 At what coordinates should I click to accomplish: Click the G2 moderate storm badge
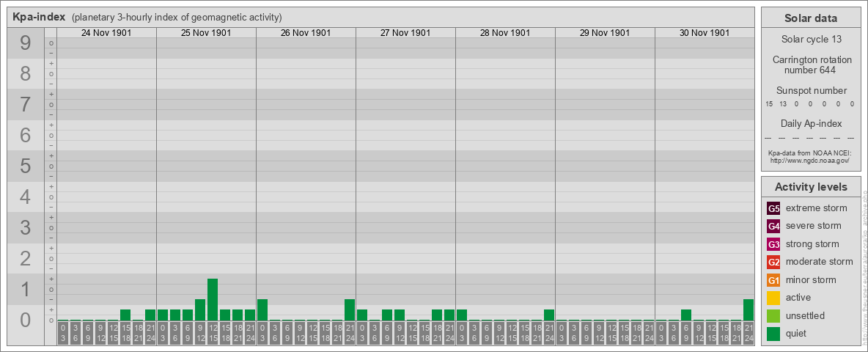pyautogui.click(x=773, y=262)
